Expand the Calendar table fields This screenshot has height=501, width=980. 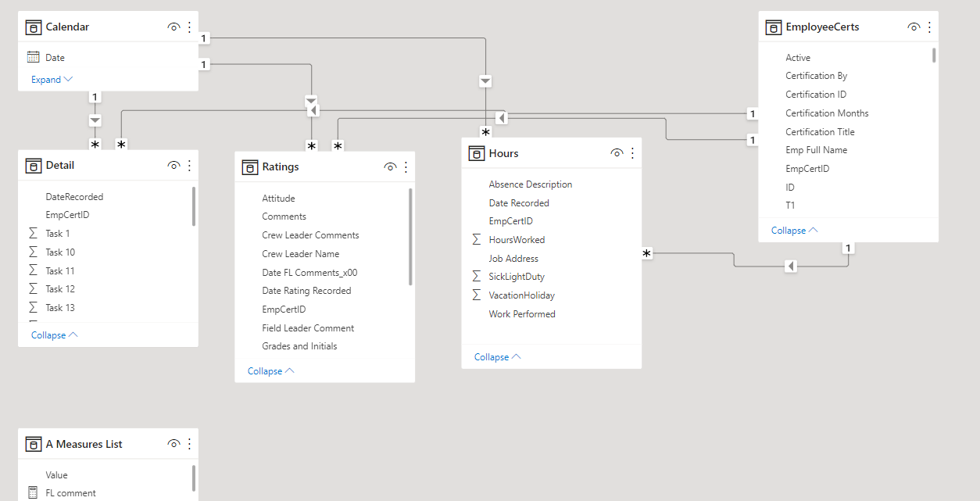tap(52, 80)
